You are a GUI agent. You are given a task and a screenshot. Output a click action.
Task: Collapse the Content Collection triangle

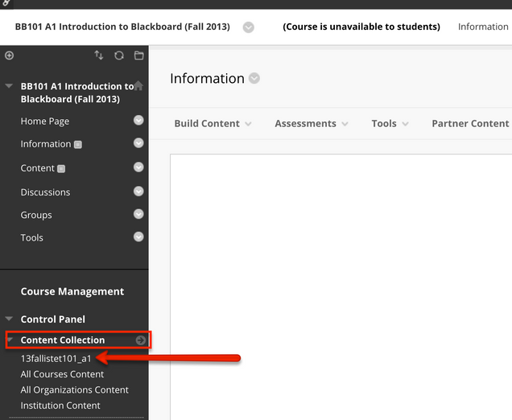click(10, 340)
